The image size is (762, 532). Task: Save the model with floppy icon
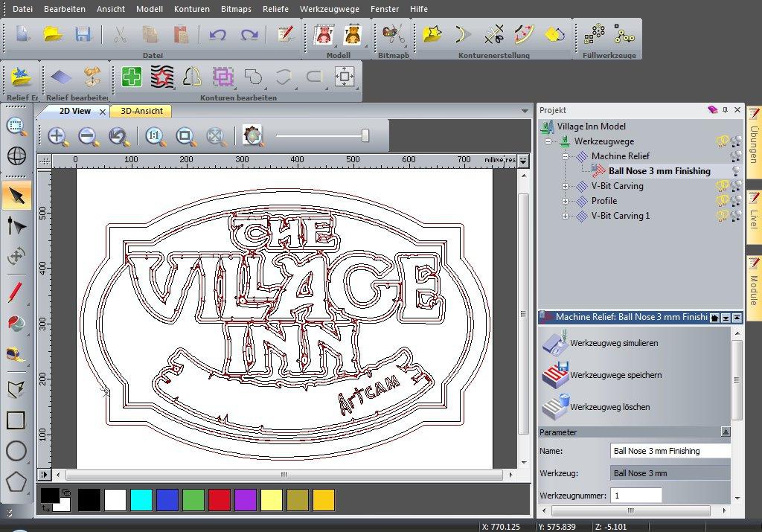[83, 34]
